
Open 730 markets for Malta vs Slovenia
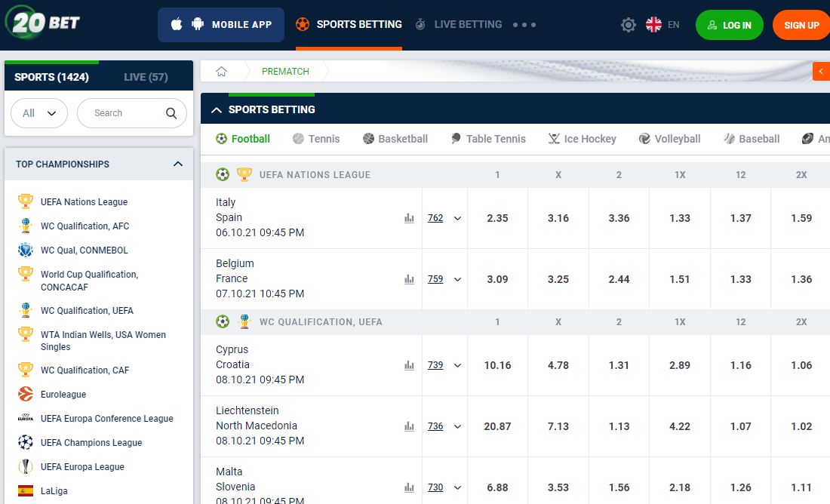click(435, 487)
